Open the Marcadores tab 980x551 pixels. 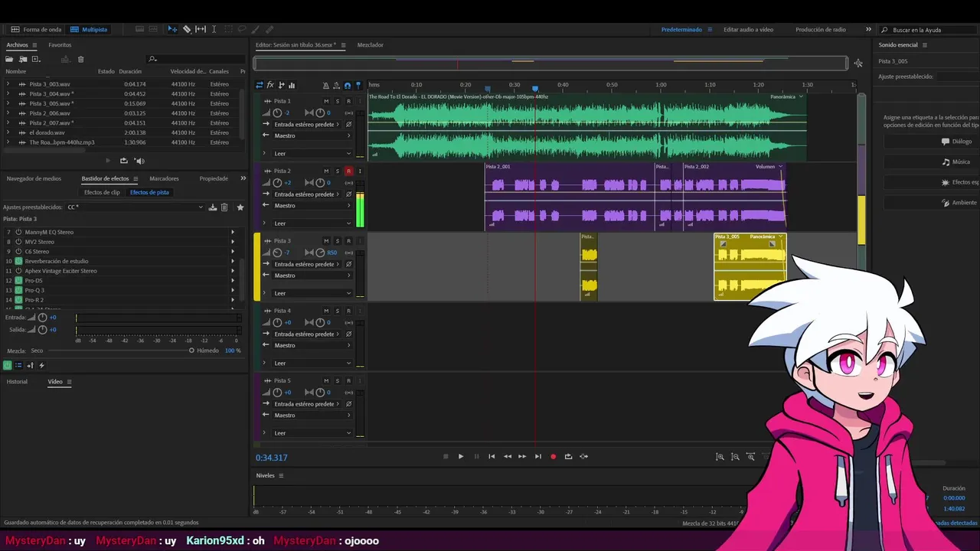point(164,178)
